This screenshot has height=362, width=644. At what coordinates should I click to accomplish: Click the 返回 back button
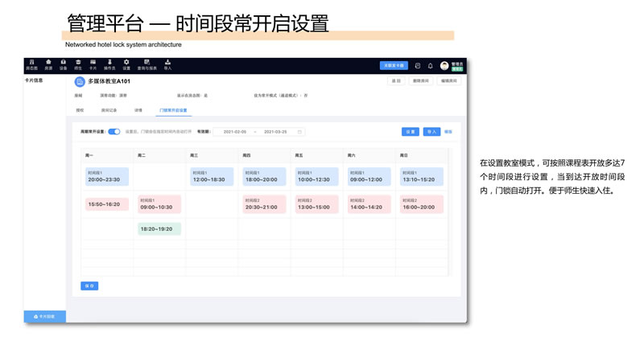coord(396,81)
